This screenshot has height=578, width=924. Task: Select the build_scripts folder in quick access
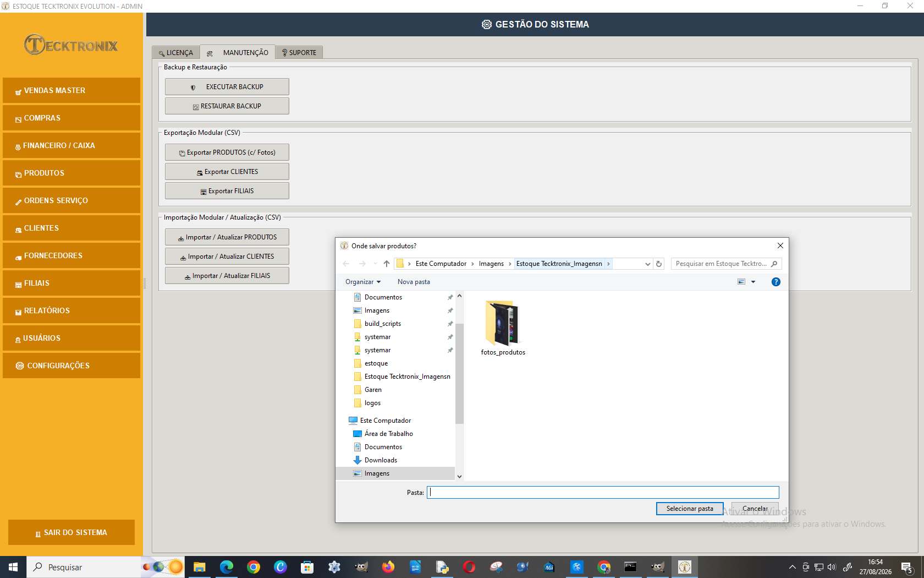pos(382,324)
